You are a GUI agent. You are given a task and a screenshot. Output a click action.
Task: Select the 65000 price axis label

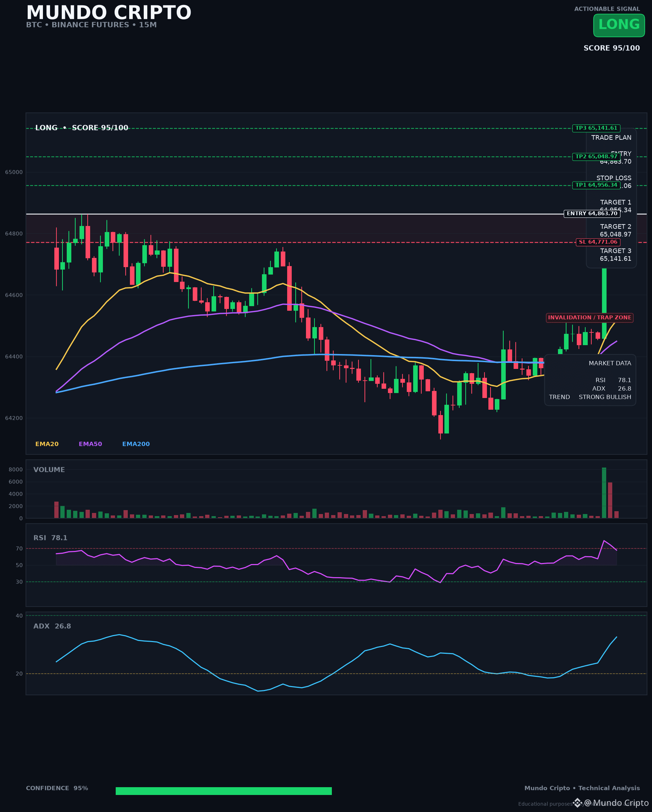(x=13, y=172)
